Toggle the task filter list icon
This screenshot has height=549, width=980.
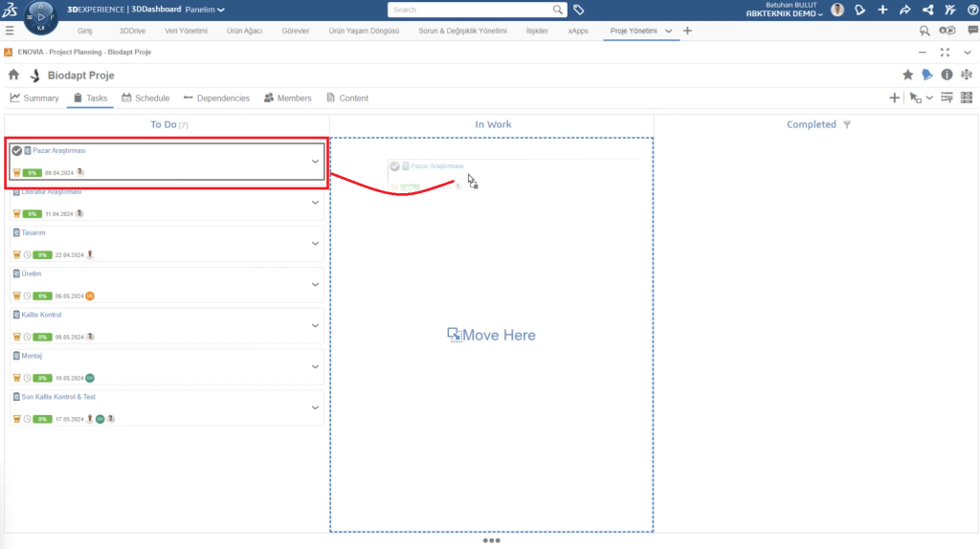[x=947, y=98]
